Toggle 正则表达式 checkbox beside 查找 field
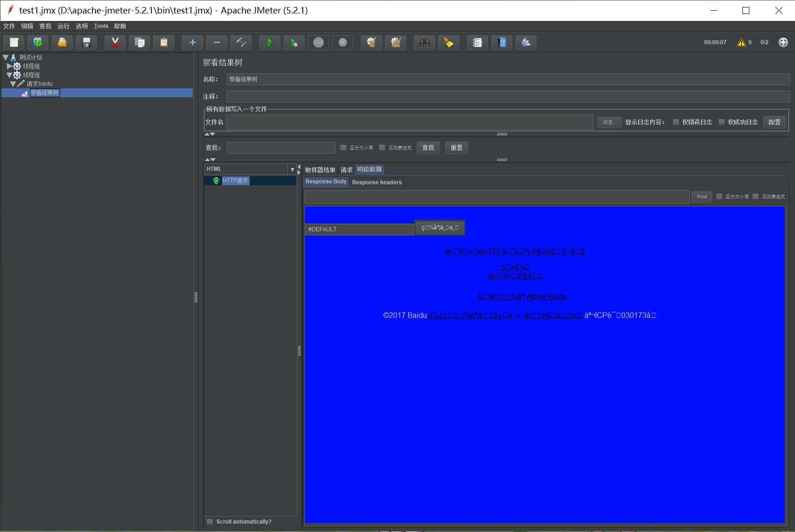 pyautogui.click(x=382, y=148)
